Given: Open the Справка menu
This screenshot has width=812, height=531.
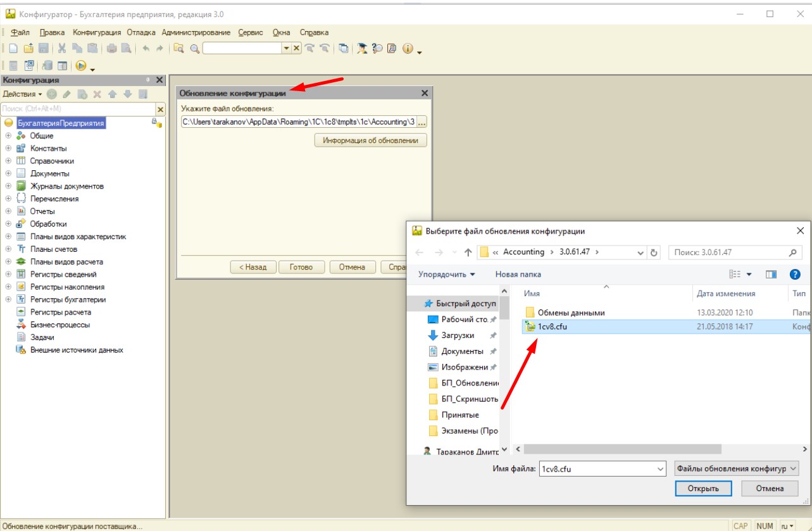Looking at the screenshot, I should click(x=314, y=32).
